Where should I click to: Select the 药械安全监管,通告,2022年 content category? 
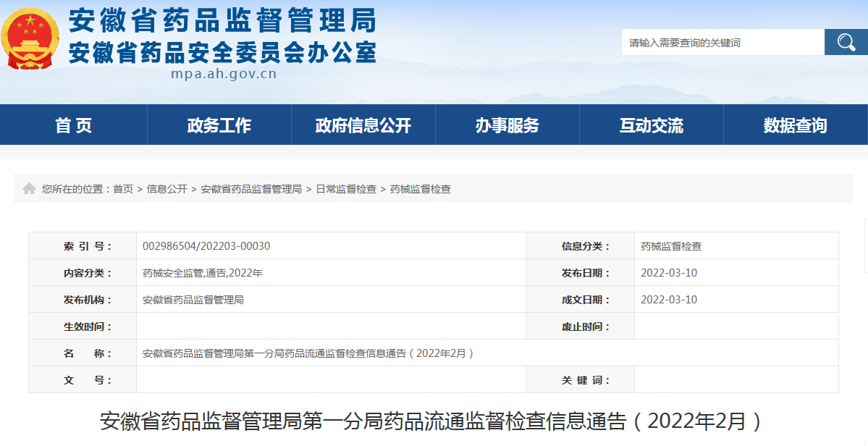coord(203,273)
